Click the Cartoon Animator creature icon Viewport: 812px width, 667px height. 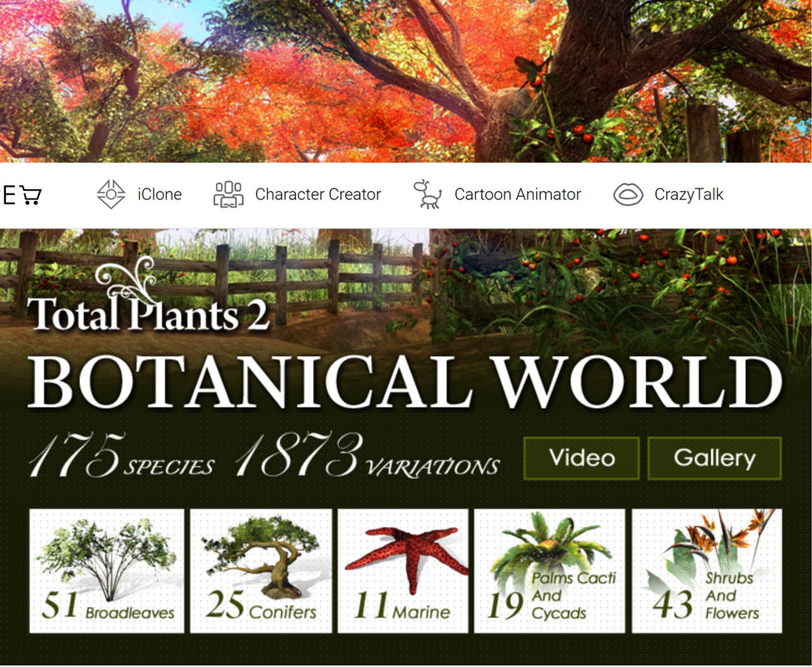pyautogui.click(x=428, y=194)
